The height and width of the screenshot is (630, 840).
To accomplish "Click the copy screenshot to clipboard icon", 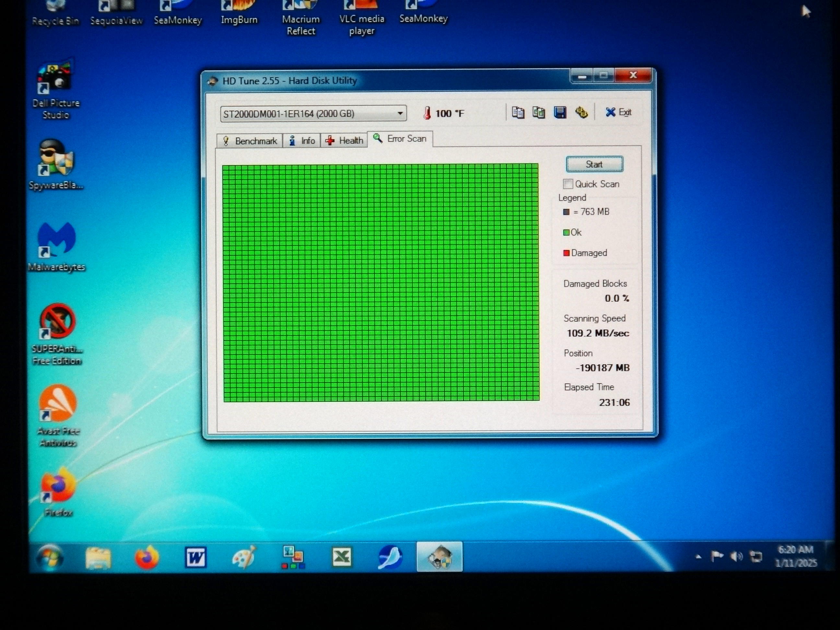I will [x=539, y=112].
